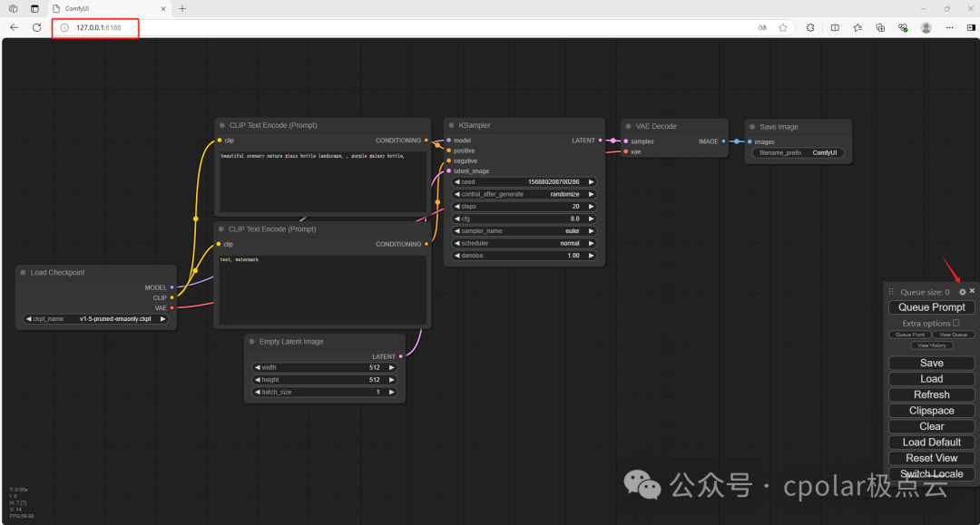The width and height of the screenshot is (980, 525).
Task: Cycle sampler_name forward from euler
Action: pos(591,230)
